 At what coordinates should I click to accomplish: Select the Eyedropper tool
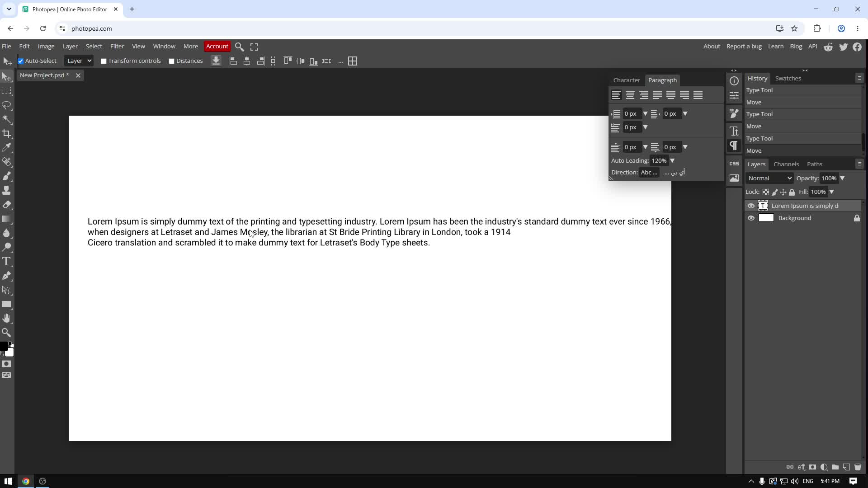6,148
